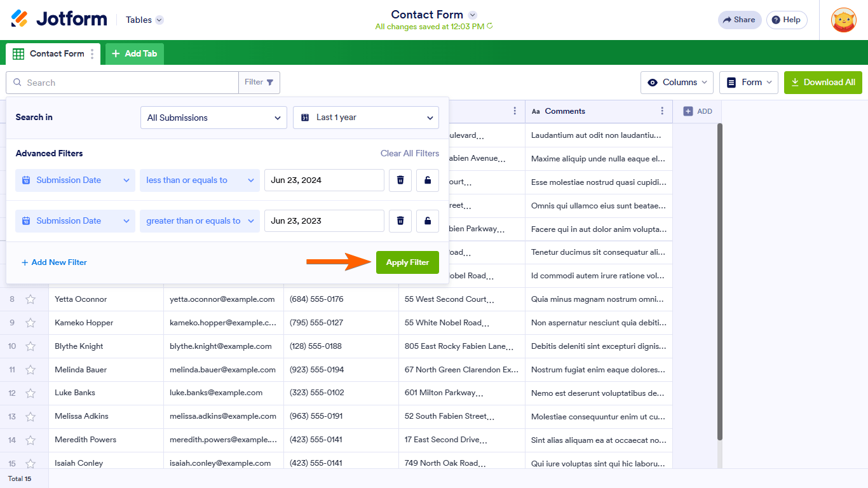
Task: Click Clear All Filters
Action: (x=410, y=153)
